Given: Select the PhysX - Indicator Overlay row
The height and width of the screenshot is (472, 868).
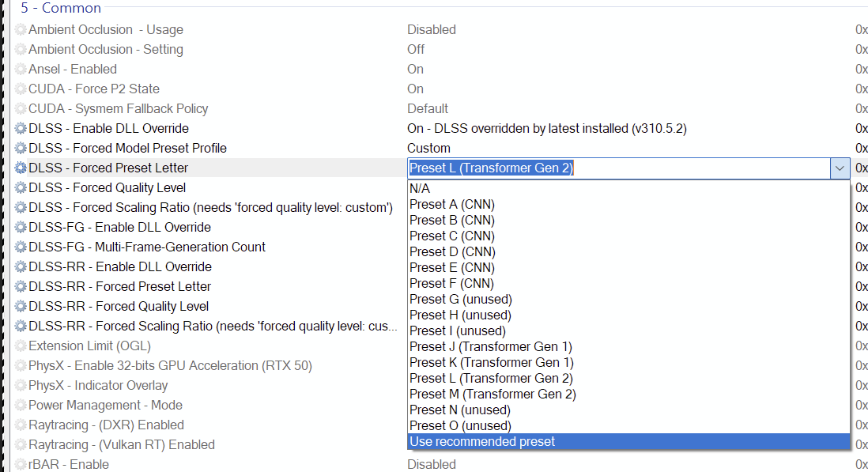Looking at the screenshot, I should click(x=98, y=385).
